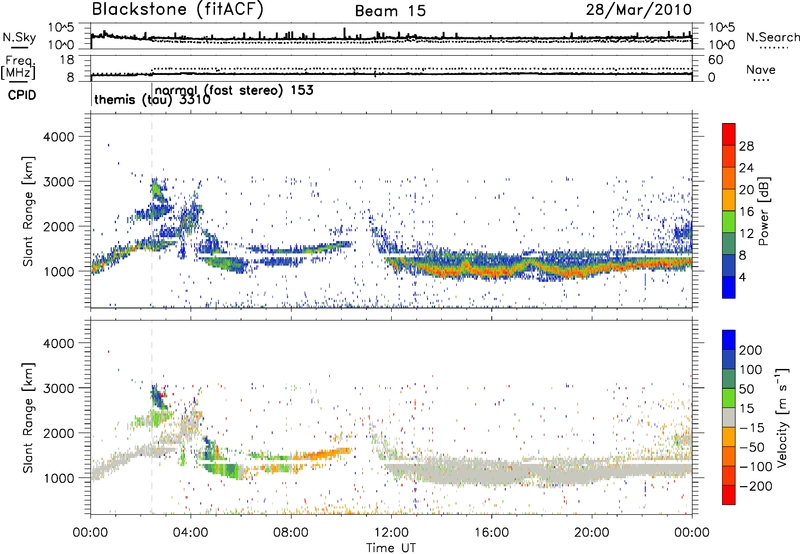Click the 'Velocity [m s-1]' colorbar label

click(782, 417)
